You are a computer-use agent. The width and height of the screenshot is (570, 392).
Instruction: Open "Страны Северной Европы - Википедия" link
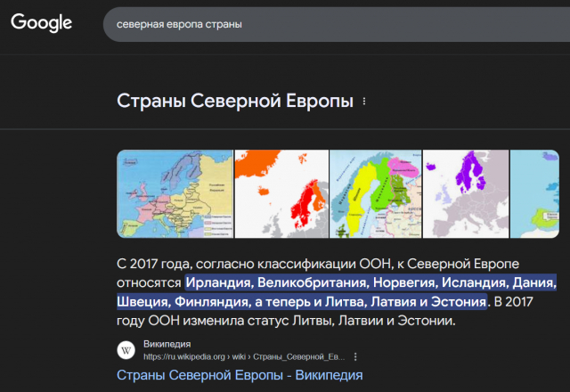point(240,375)
